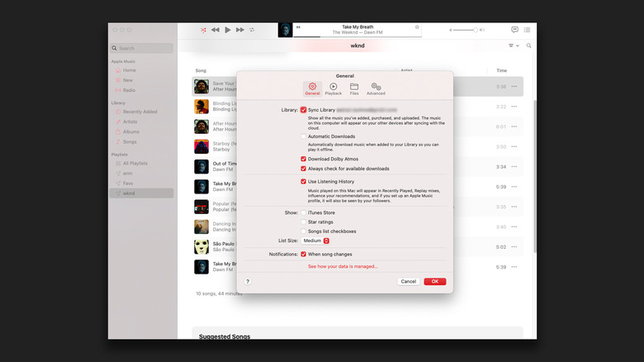This screenshot has height=362, width=644.
Task: Toggle repeat mode icon
Action: pos(252,30)
